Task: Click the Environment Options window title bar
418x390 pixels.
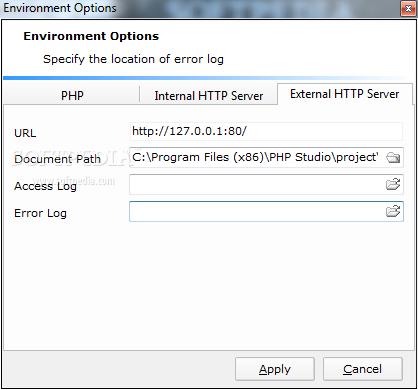Action: click(x=200, y=8)
